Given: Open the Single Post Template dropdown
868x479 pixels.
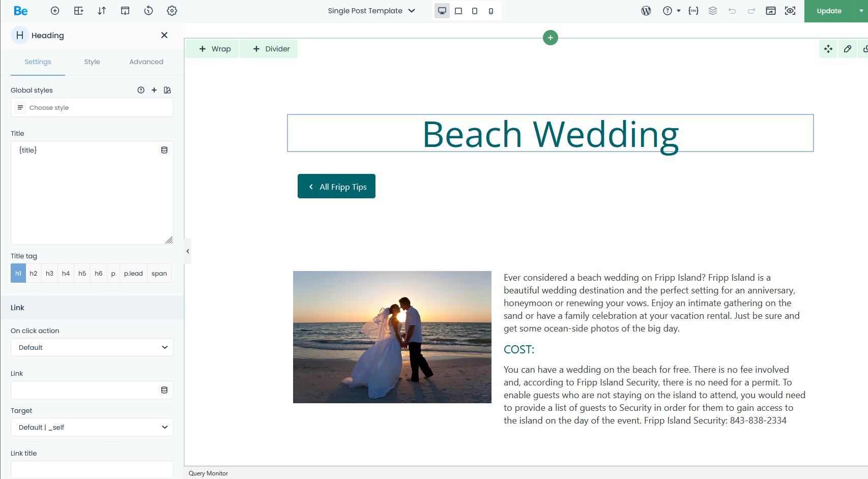Looking at the screenshot, I should 371,11.
